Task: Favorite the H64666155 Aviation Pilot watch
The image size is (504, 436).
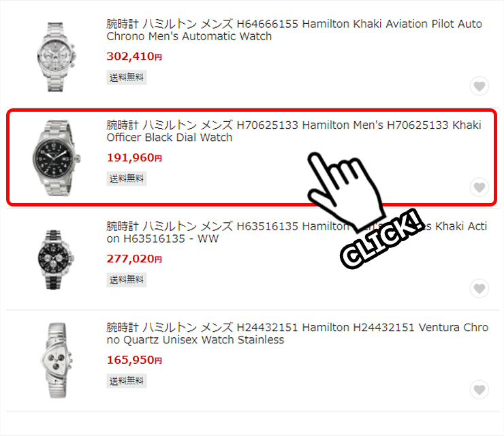Action: pyautogui.click(x=479, y=86)
